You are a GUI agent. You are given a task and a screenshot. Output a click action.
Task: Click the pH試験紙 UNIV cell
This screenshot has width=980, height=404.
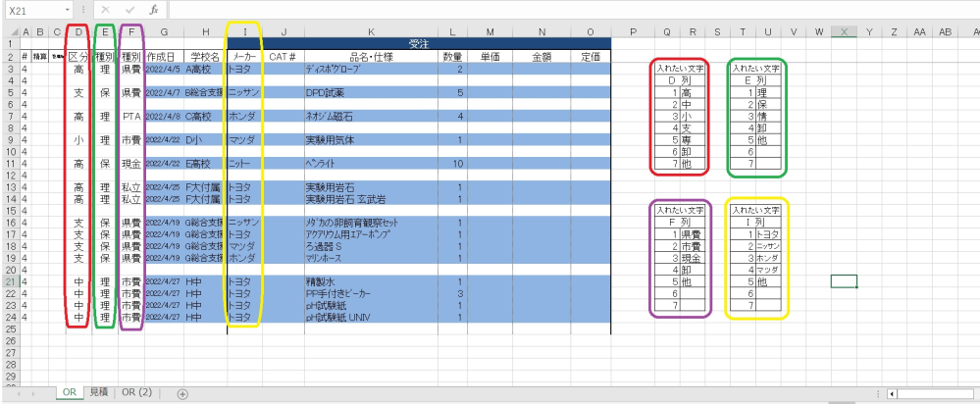371,317
